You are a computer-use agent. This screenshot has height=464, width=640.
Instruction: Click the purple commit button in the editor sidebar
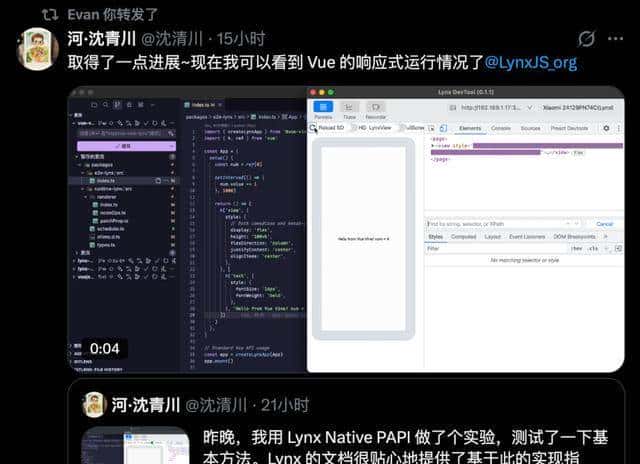[x=126, y=146]
